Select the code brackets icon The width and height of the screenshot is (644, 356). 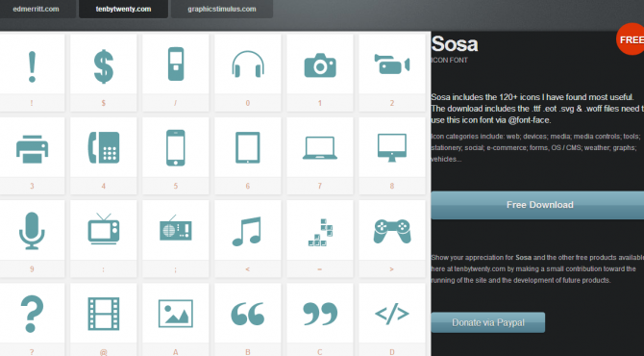(x=392, y=314)
